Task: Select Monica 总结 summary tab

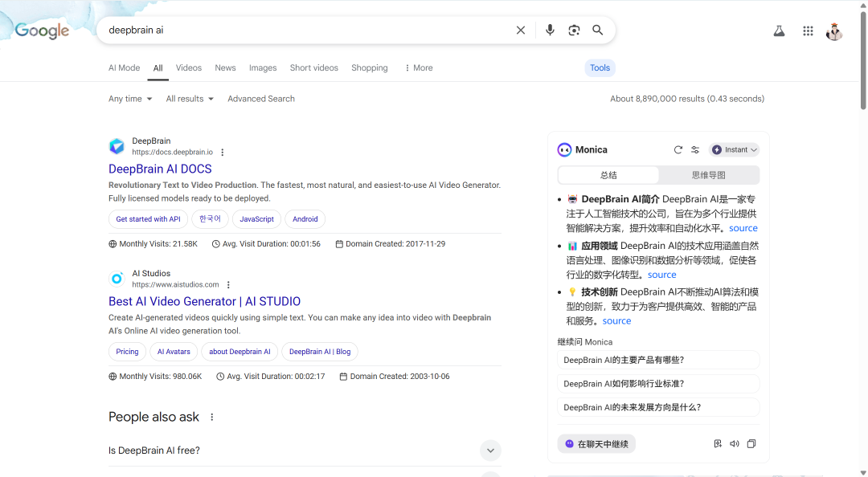Action: tap(608, 175)
